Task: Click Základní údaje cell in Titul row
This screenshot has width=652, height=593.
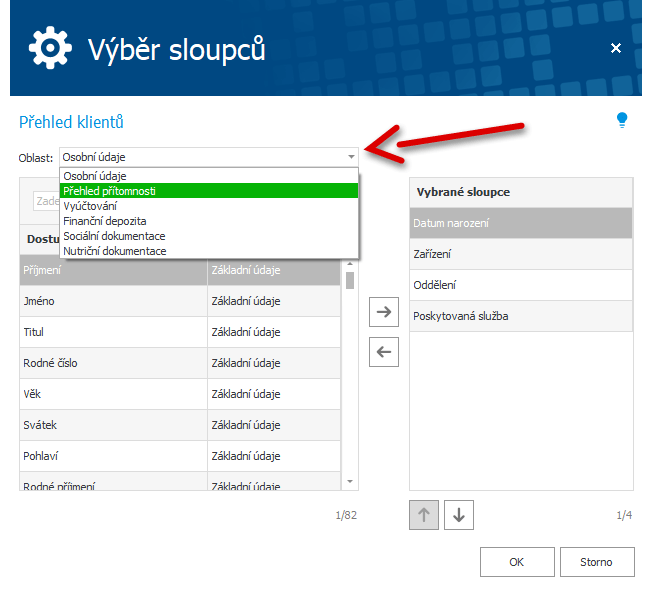Action: 274,332
